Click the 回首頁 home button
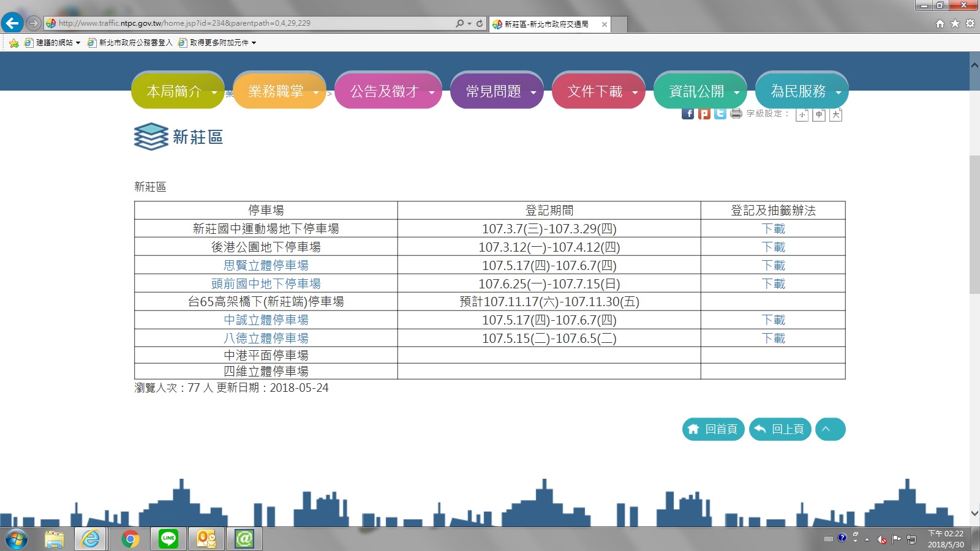 coord(713,429)
